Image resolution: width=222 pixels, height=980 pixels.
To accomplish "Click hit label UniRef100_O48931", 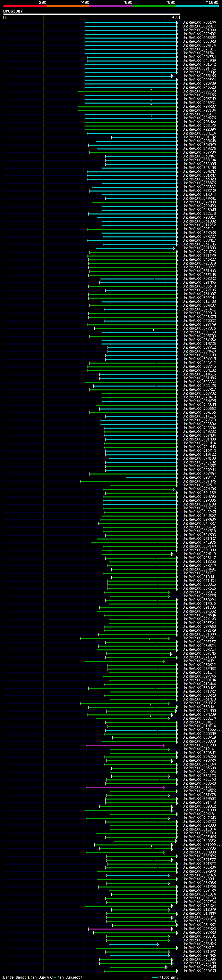I will pyautogui.click(x=199, y=103).
